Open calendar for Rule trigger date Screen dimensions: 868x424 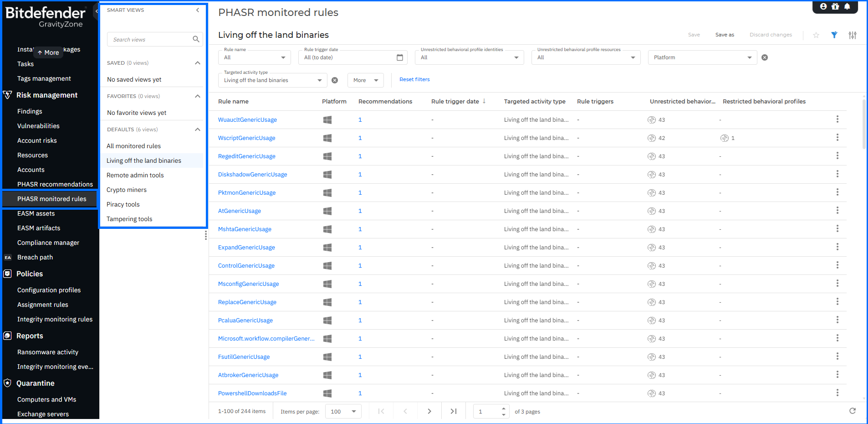click(400, 57)
